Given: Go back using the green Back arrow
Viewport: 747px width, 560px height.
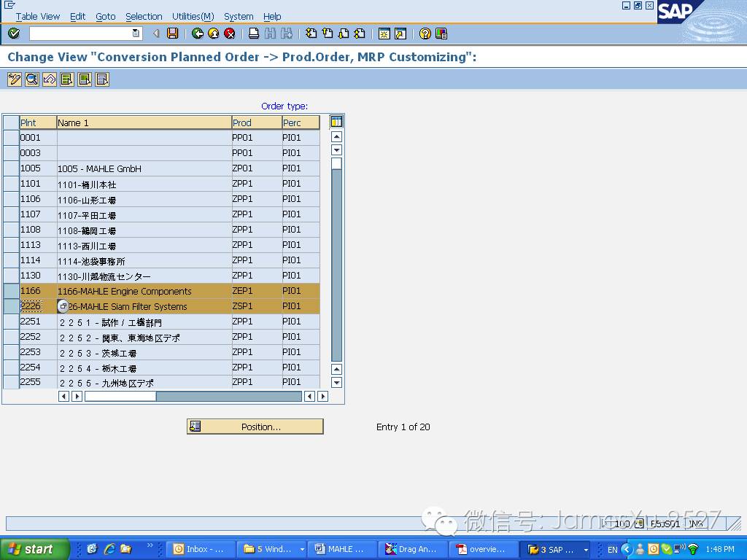Looking at the screenshot, I should 197,34.
